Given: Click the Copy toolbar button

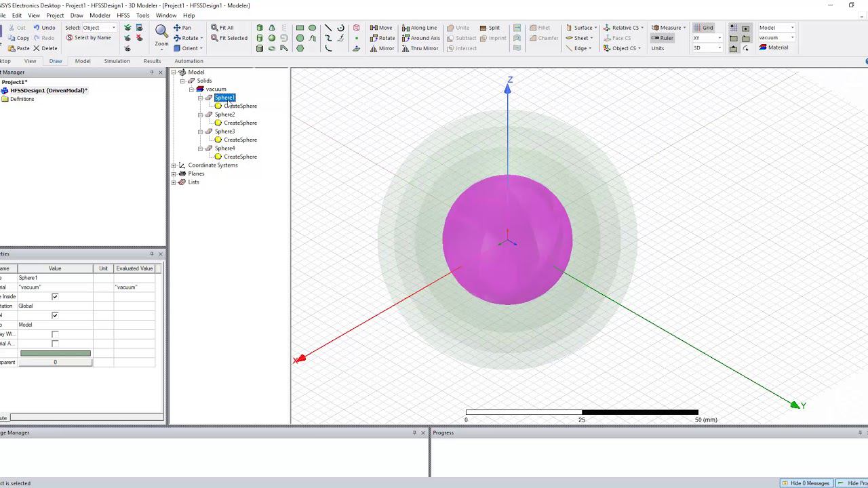Looking at the screenshot, I should (x=19, y=38).
